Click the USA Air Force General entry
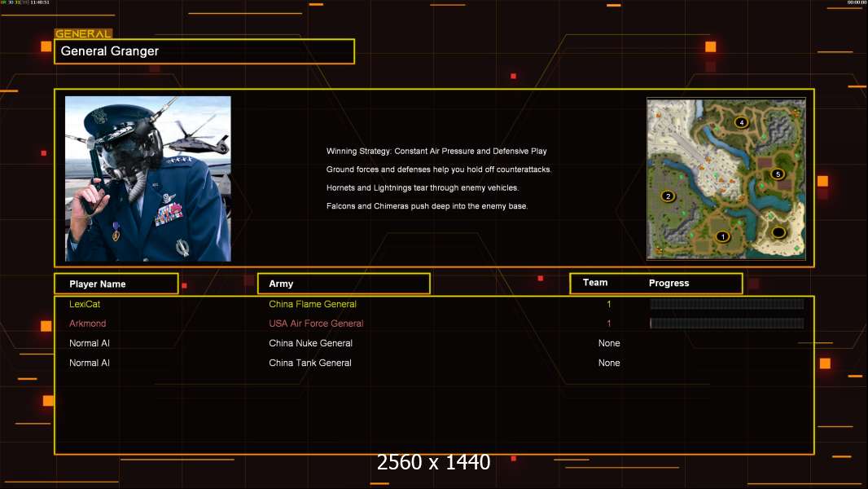This screenshot has width=868, height=489. (316, 324)
